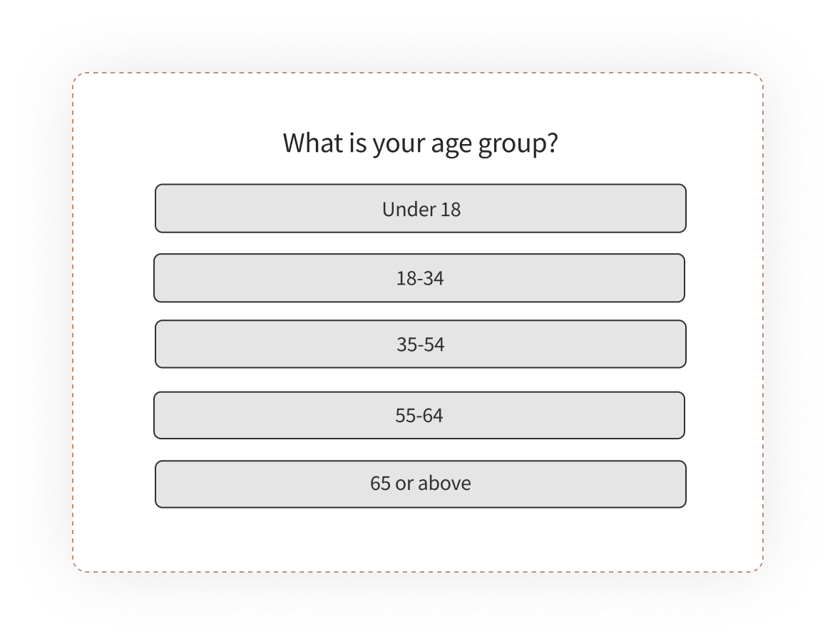Image resolution: width=835 pixels, height=644 pixels.
Task: Click the youngest age group option
Action: [419, 208]
